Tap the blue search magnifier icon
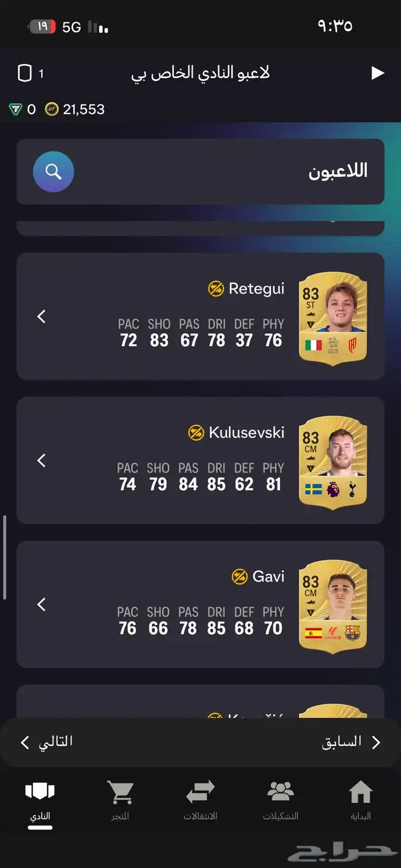 (x=53, y=171)
